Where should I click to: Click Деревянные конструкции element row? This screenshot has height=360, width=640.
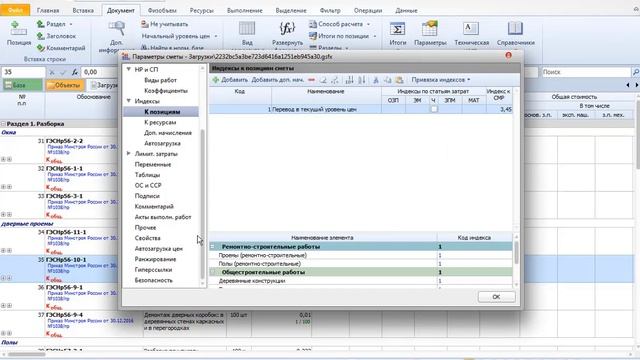point(361,281)
